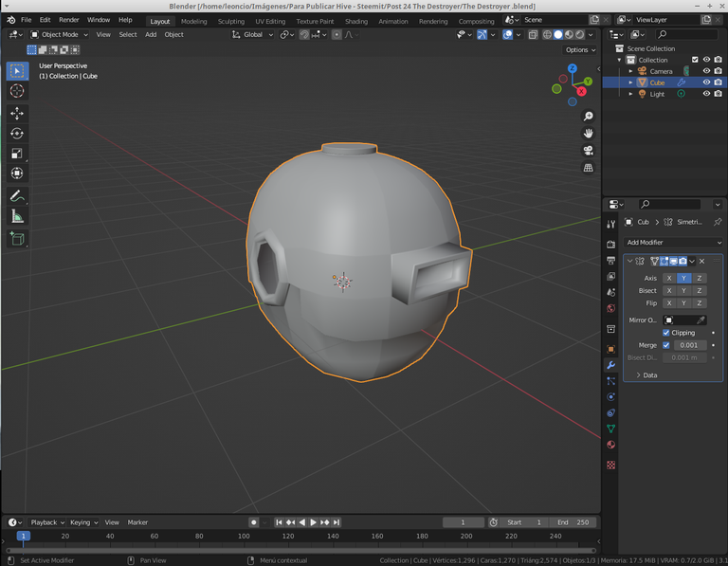Viewport: 728px width, 566px height.
Task: Open the Object Mode dropdown
Action: (x=59, y=34)
